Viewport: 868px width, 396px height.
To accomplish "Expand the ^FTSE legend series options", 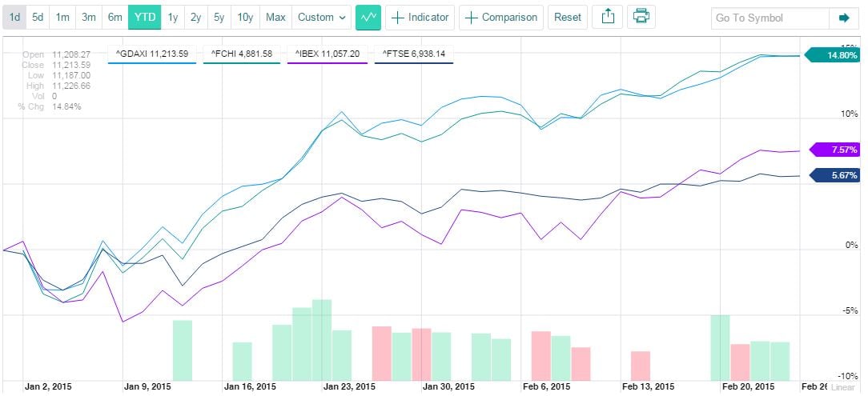I will point(414,54).
